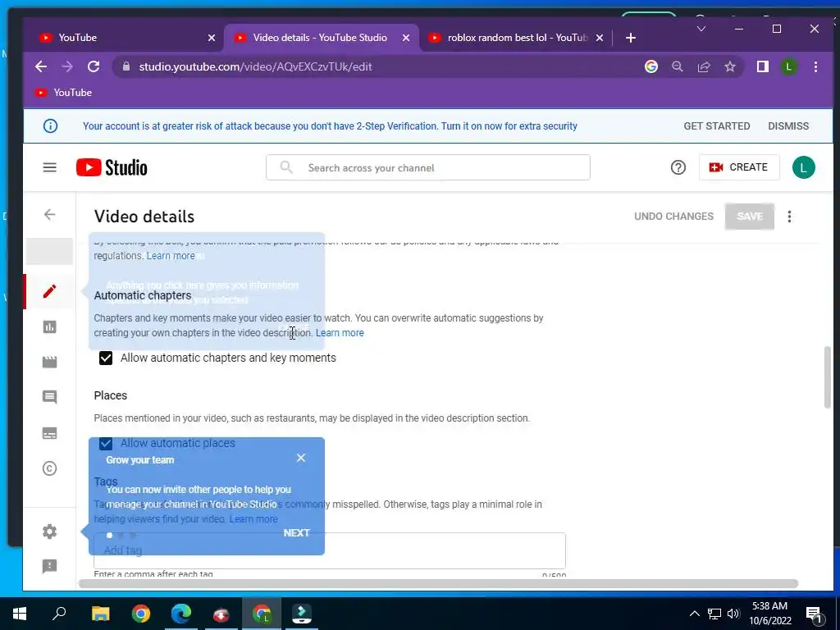This screenshot has height=630, width=840.
Task: Open the Analytics bar chart icon
Action: coord(49,326)
